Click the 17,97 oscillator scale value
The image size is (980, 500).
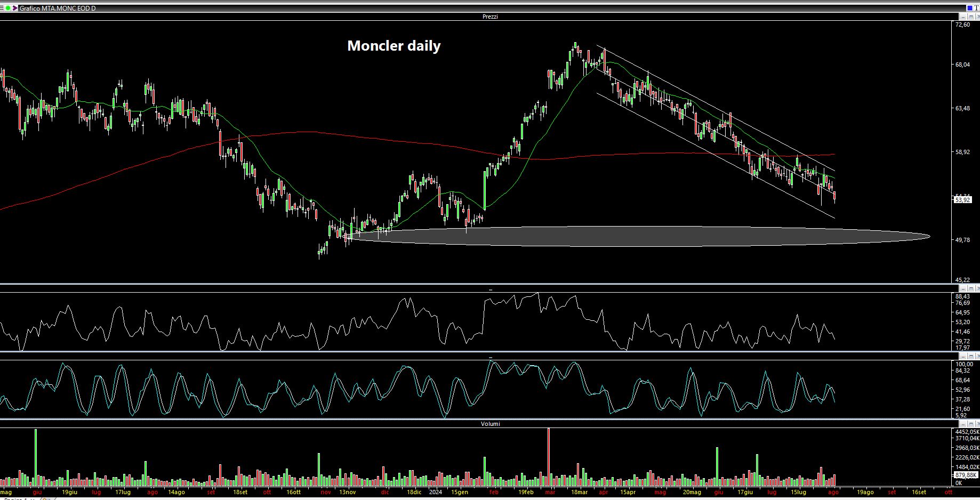962,348
